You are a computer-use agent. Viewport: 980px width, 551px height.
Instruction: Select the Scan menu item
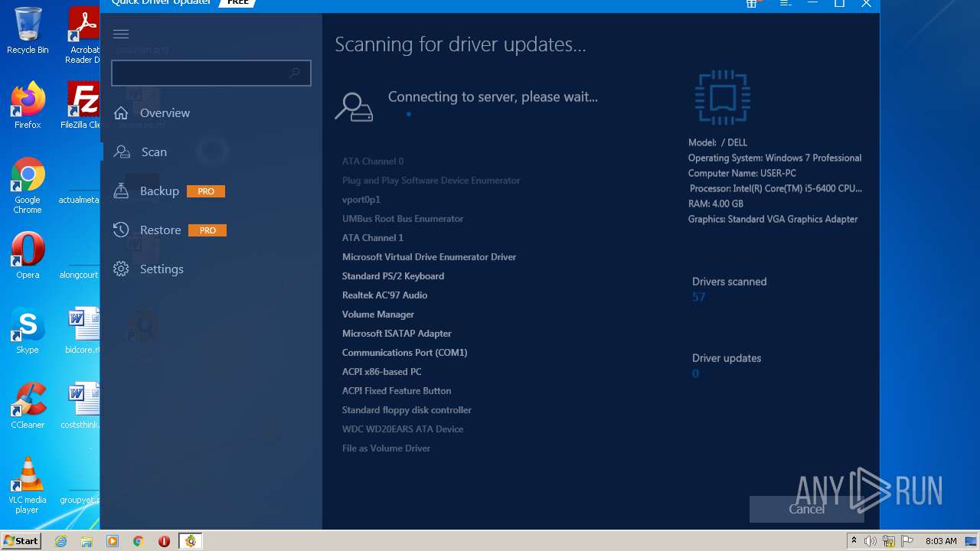154,152
